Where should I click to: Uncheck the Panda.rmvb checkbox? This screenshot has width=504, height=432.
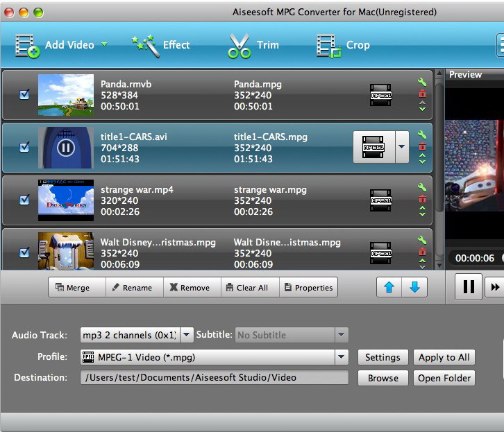tap(24, 95)
